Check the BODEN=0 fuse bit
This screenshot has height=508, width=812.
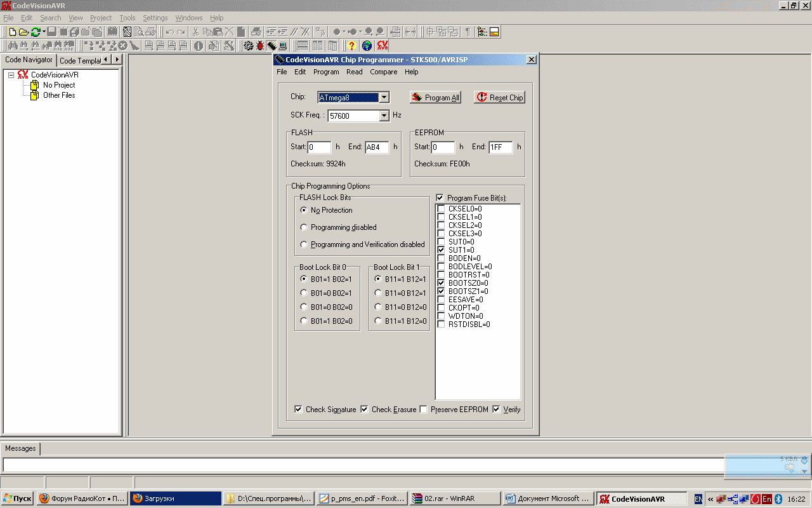coord(441,258)
